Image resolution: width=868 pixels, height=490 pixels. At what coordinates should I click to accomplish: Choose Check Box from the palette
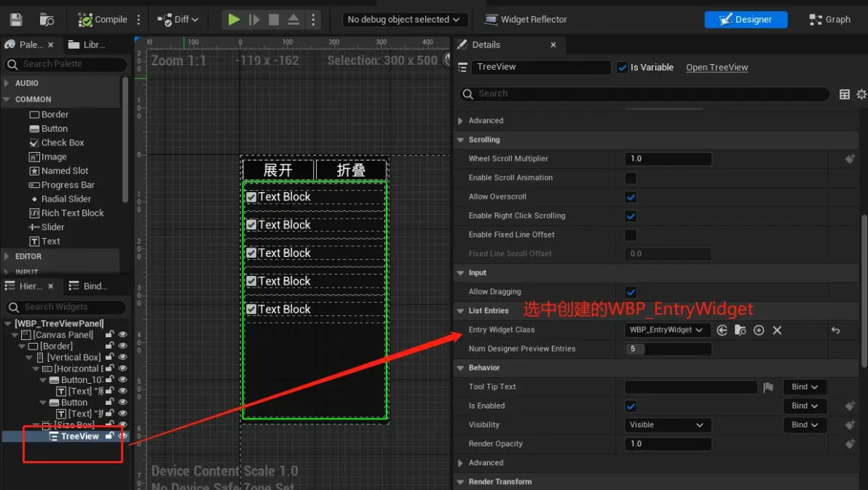(x=57, y=143)
